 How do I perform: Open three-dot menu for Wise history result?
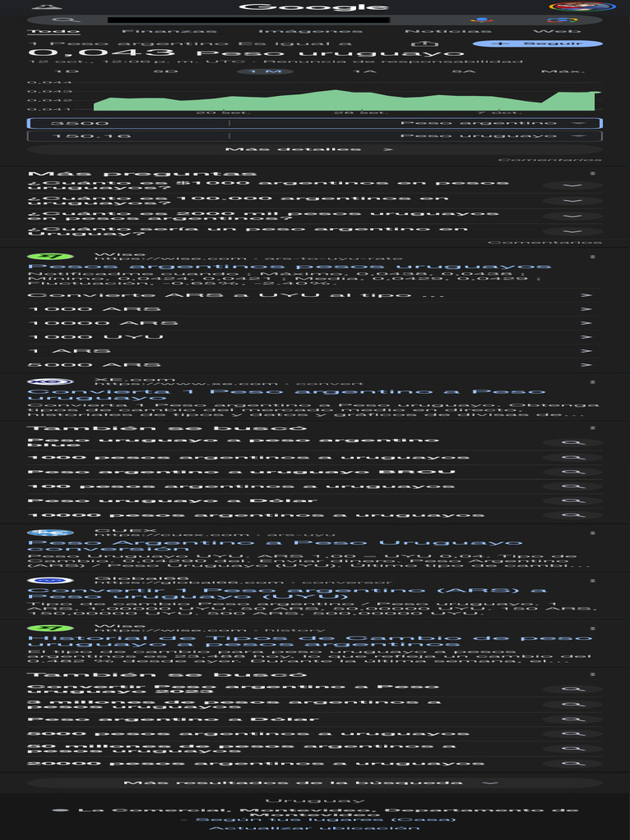(x=592, y=628)
